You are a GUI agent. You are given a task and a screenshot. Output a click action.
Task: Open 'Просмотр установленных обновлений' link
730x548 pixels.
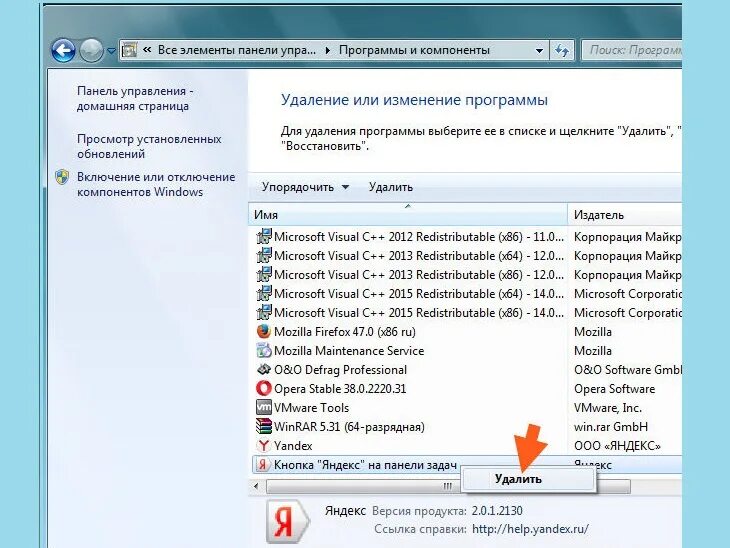pyautogui.click(x=149, y=146)
